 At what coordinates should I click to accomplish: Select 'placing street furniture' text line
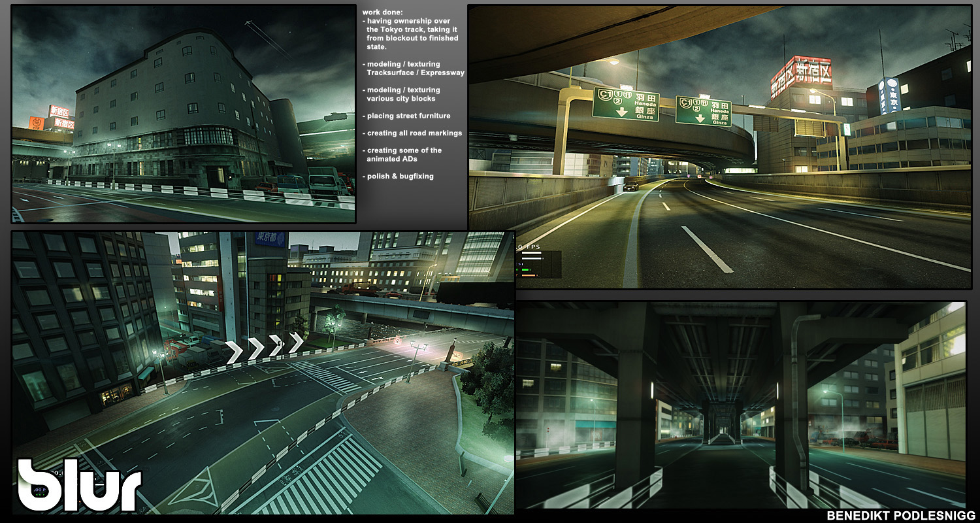coord(409,116)
